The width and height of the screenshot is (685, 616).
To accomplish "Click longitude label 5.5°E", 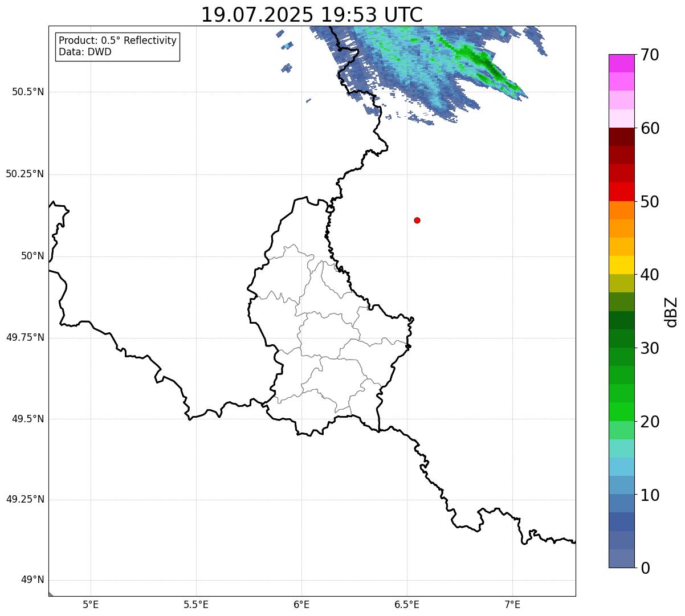I will 196,604.
